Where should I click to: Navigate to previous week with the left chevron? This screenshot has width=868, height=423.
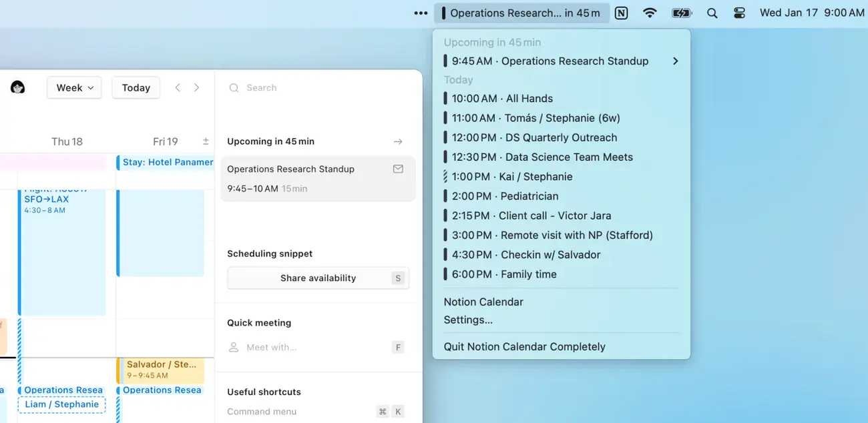click(x=178, y=87)
